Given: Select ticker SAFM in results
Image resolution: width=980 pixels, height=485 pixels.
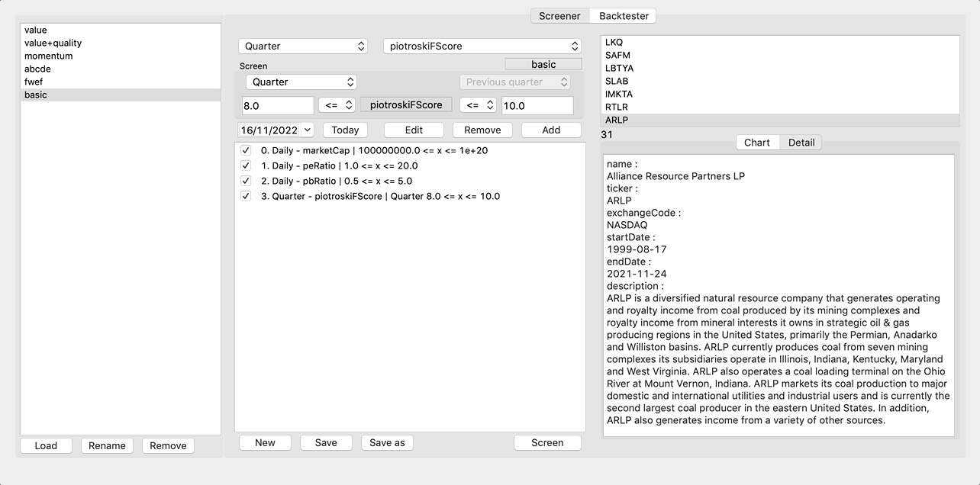Looking at the screenshot, I should [x=780, y=55].
